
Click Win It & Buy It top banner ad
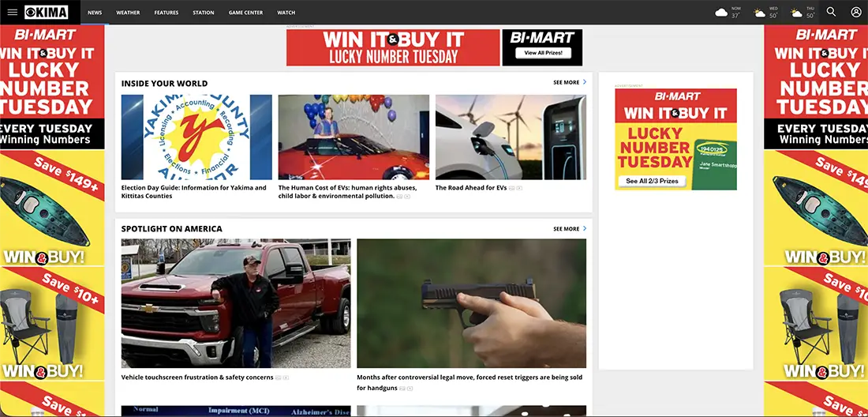pyautogui.click(x=434, y=47)
